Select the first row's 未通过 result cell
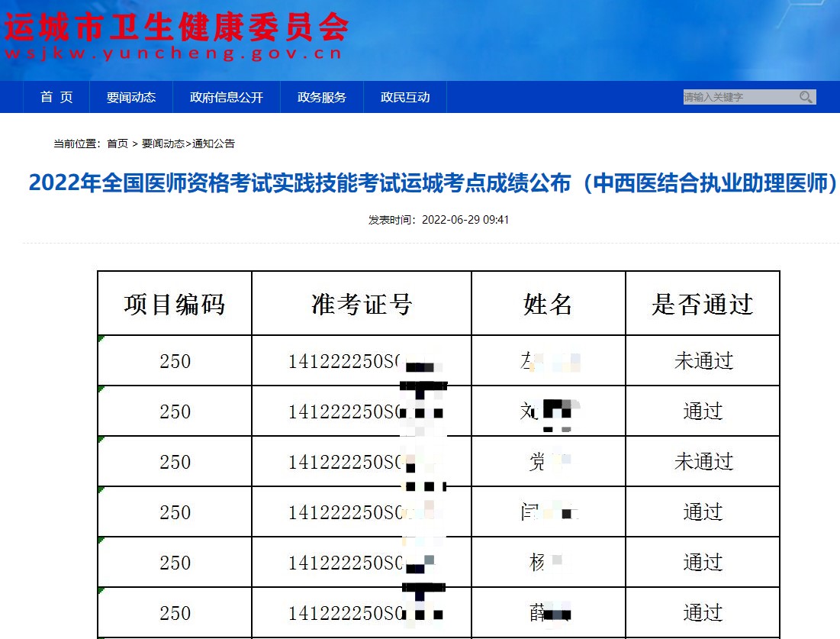Screen dimensions: 840x639 pyautogui.click(x=703, y=361)
